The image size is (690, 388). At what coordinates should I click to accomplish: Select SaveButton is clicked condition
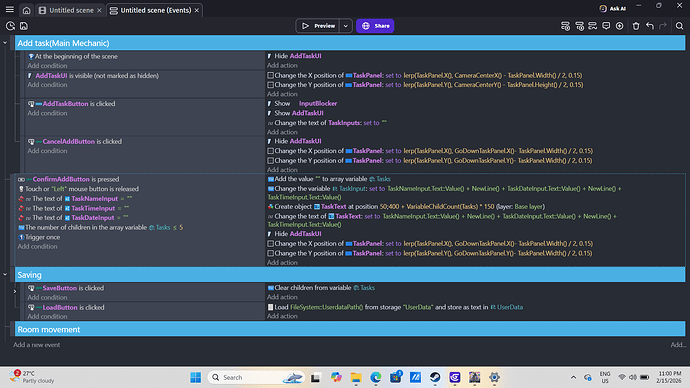[66, 288]
